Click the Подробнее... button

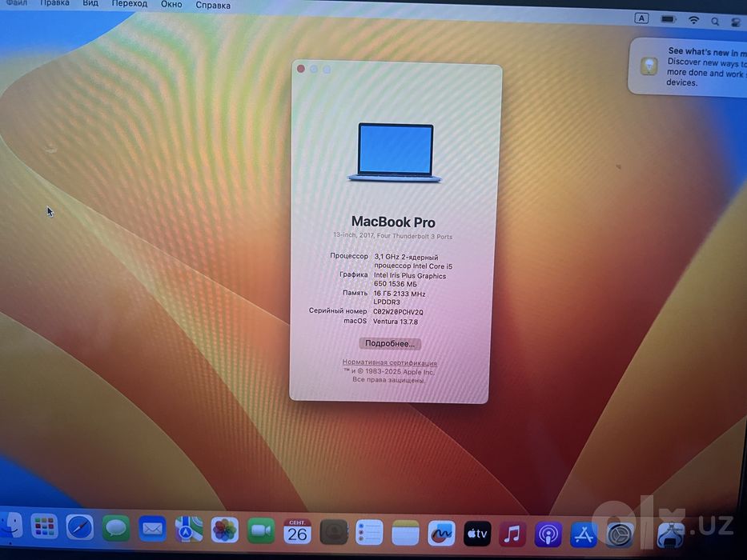point(390,343)
